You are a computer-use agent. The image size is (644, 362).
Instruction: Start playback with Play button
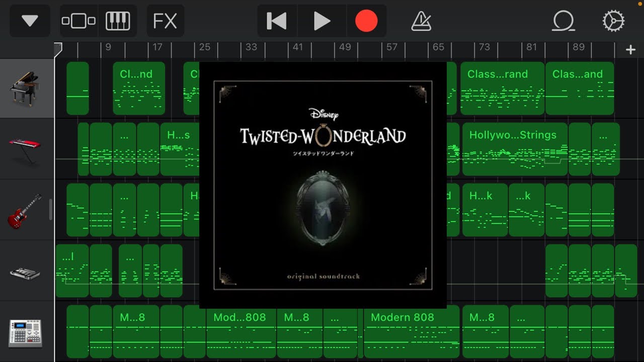coord(322,21)
